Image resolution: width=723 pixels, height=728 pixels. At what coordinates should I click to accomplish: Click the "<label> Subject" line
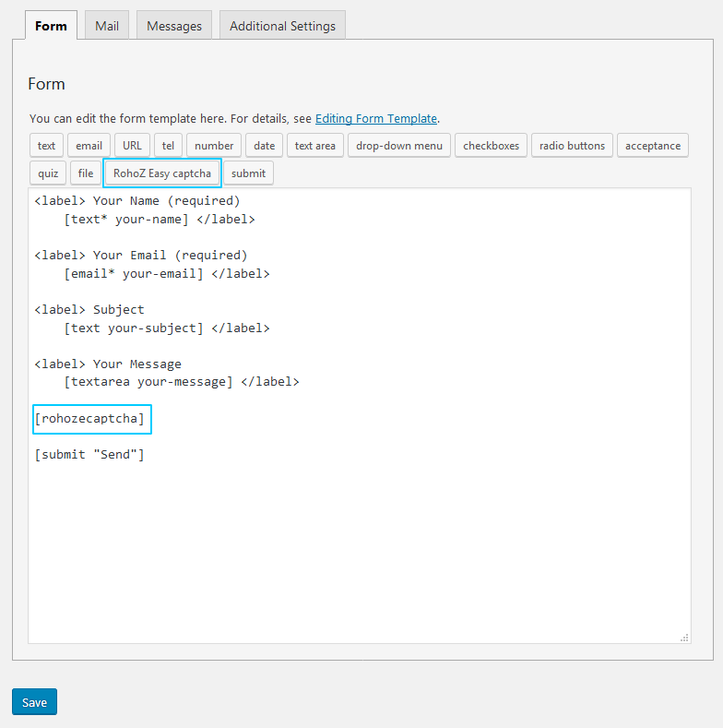(x=89, y=310)
